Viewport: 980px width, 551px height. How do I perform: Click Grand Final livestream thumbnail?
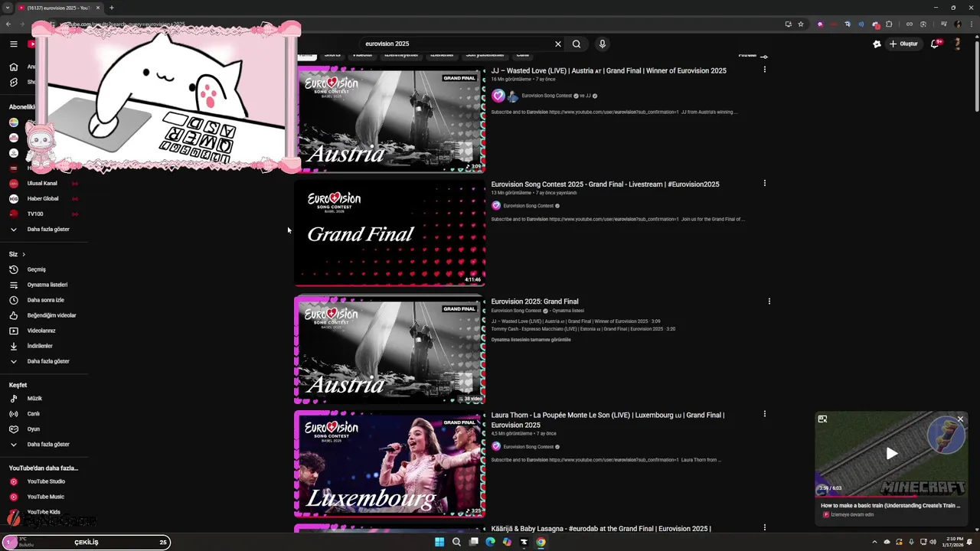point(390,233)
